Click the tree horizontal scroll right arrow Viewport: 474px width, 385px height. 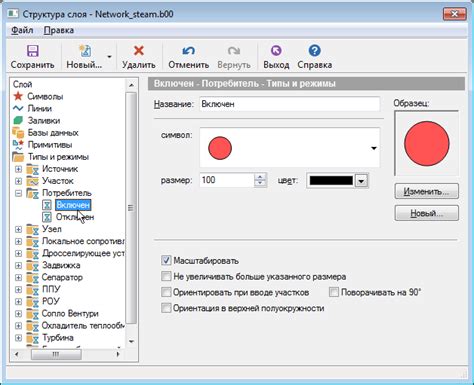click(118, 354)
